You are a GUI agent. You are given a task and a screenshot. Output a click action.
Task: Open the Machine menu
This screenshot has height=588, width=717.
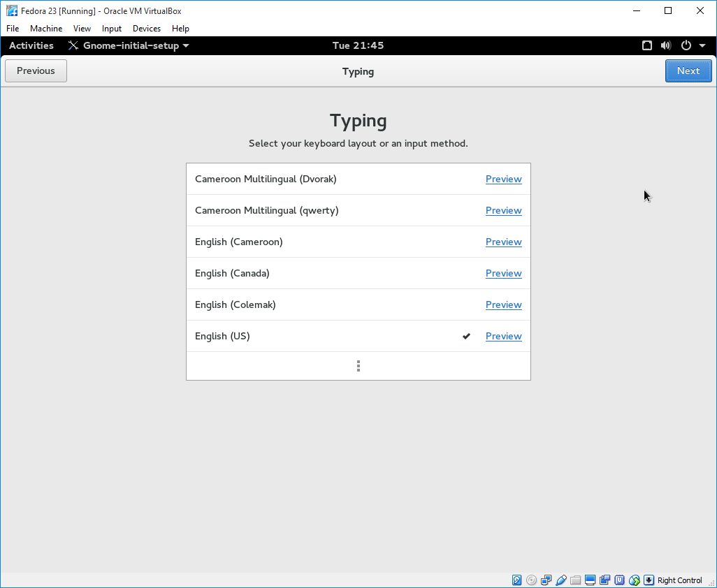[46, 29]
